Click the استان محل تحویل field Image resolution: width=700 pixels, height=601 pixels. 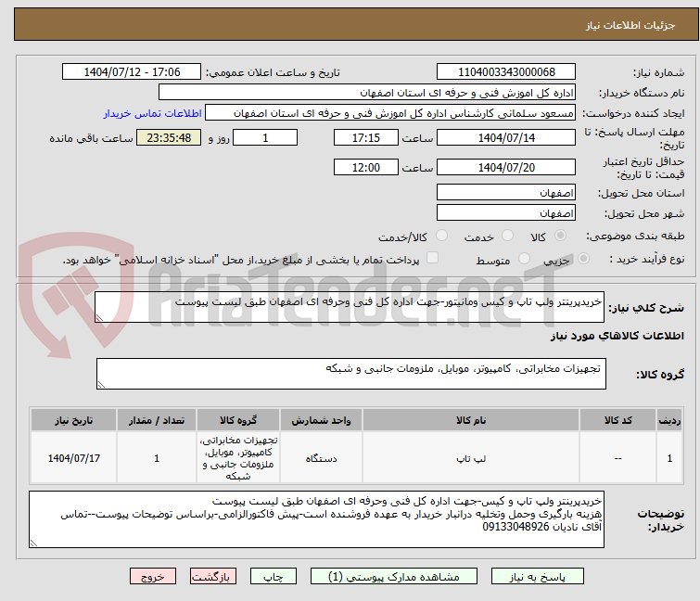pos(506,192)
